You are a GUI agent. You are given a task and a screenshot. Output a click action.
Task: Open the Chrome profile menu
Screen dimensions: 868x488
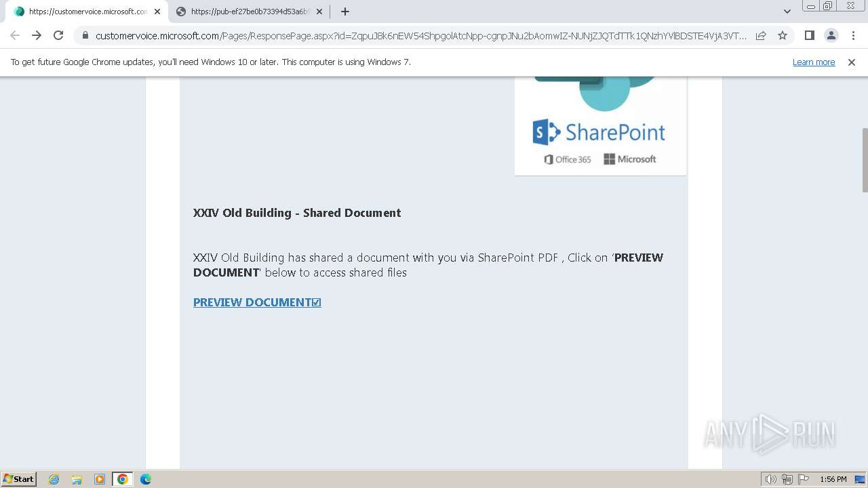click(831, 35)
